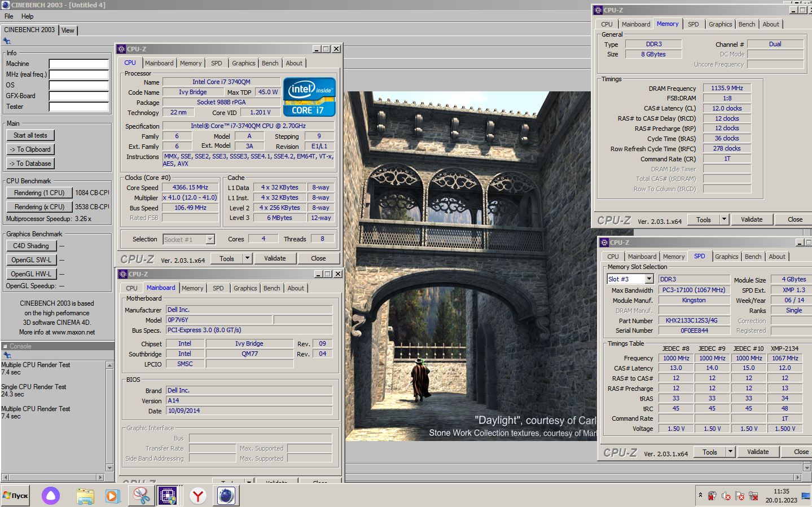Switch to Graphics tab in Mainboard window

tap(245, 288)
